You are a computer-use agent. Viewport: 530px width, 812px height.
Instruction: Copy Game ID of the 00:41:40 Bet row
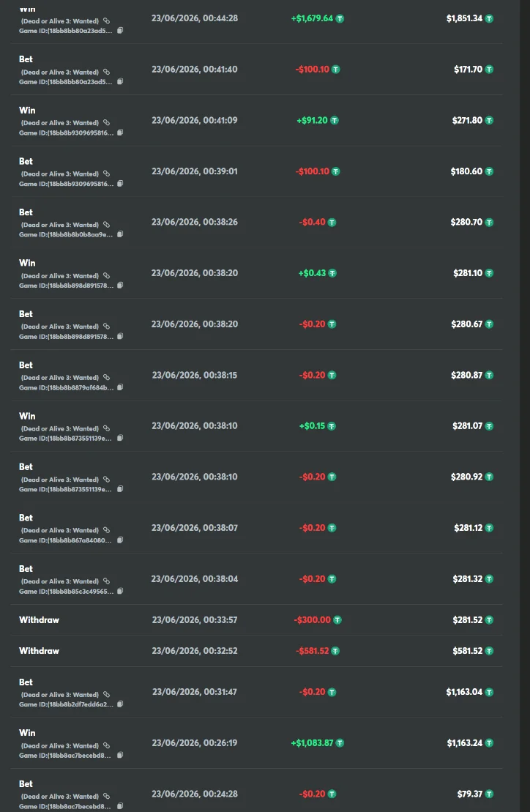click(x=120, y=81)
